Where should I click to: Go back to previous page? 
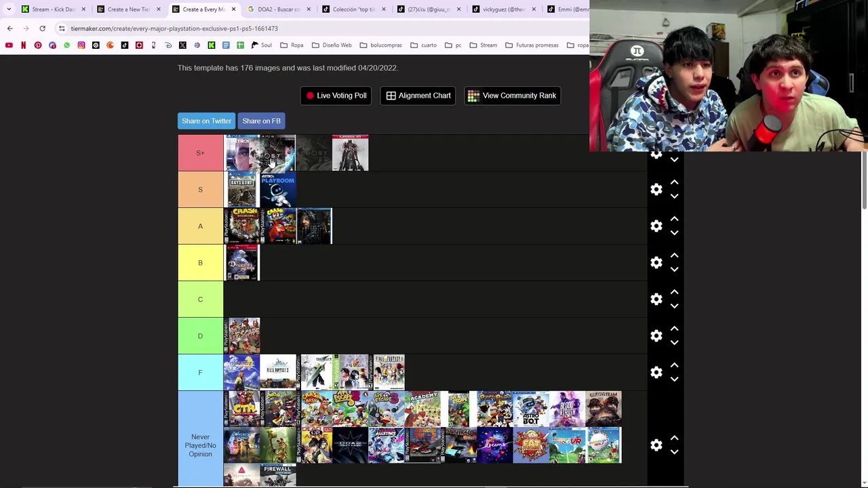(x=9, y=28)
